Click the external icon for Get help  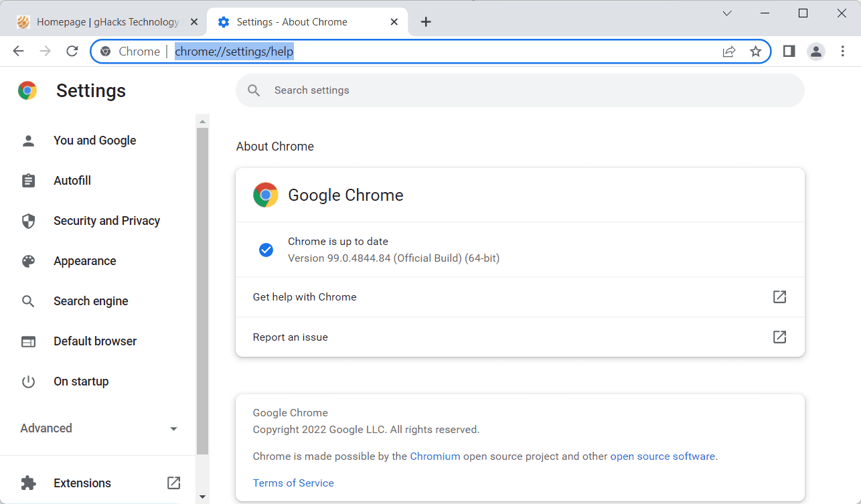tap(779, 297)
